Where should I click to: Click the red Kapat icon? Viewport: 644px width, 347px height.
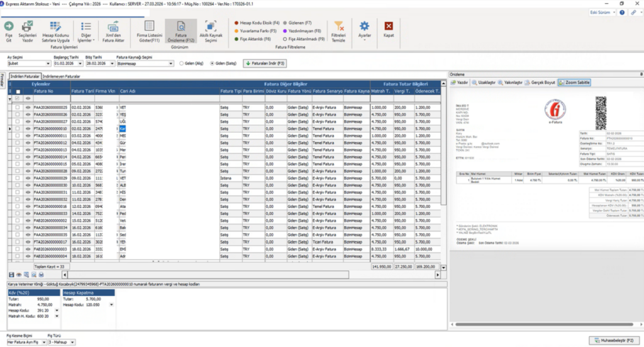click(x=389, y=26)
